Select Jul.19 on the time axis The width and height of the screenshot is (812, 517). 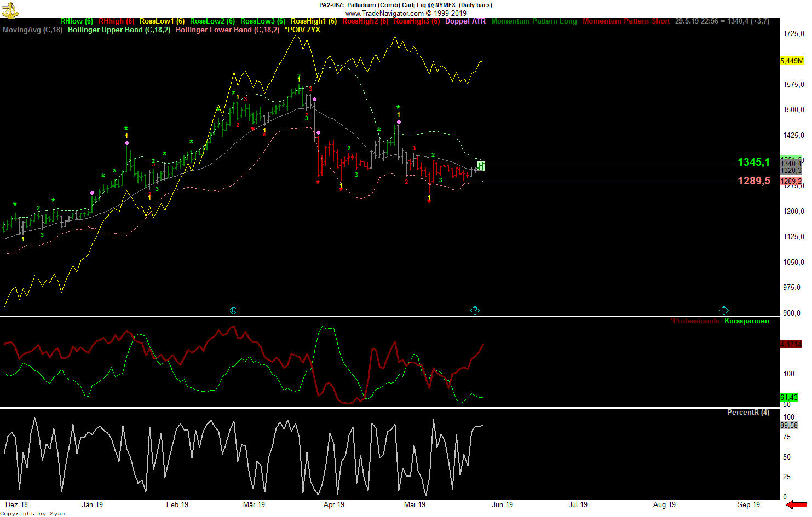[578, 505]
